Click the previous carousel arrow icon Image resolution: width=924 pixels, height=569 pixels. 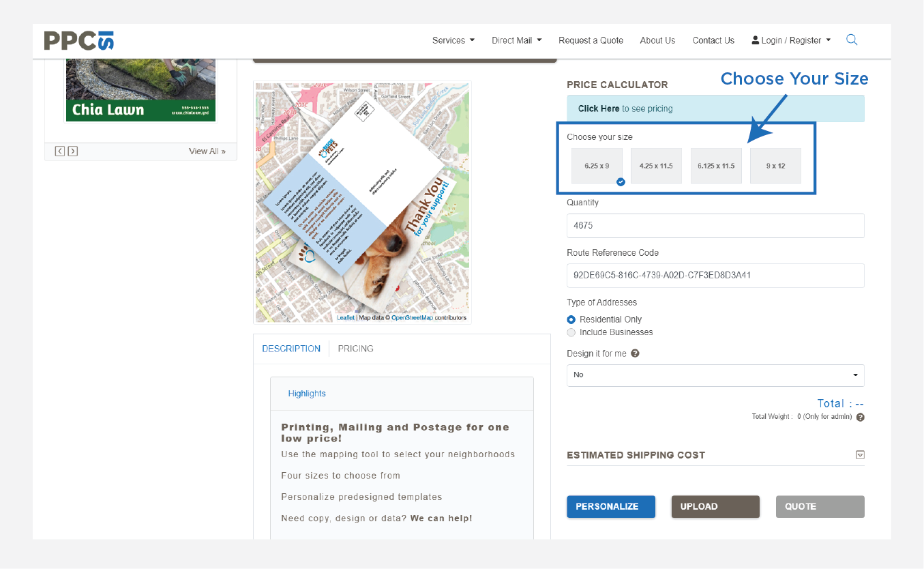point(60,151)
